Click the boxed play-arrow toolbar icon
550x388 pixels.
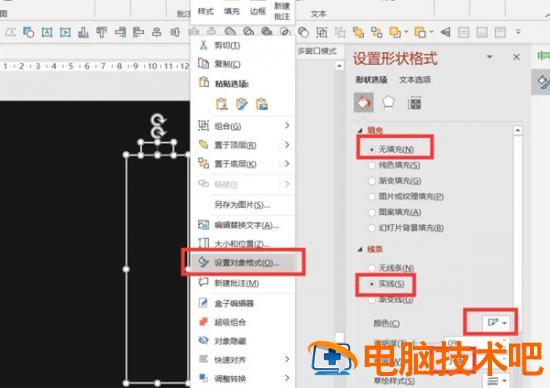point(65,32)
